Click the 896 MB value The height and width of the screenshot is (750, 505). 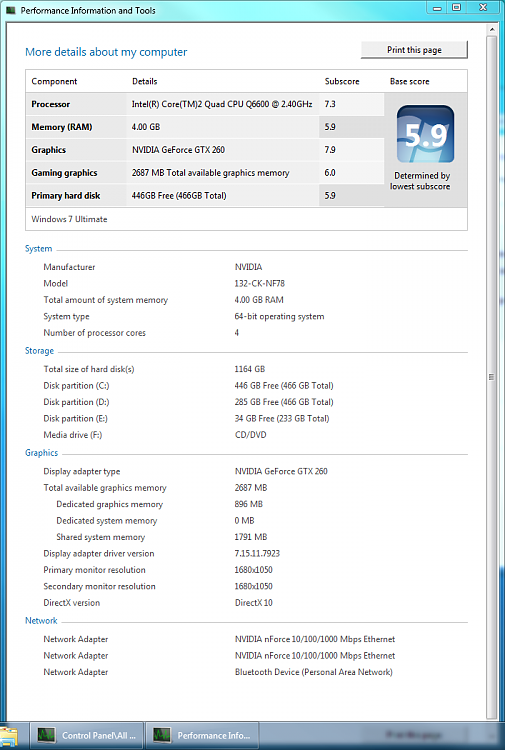pyautogui.click(x=249, y=504)
